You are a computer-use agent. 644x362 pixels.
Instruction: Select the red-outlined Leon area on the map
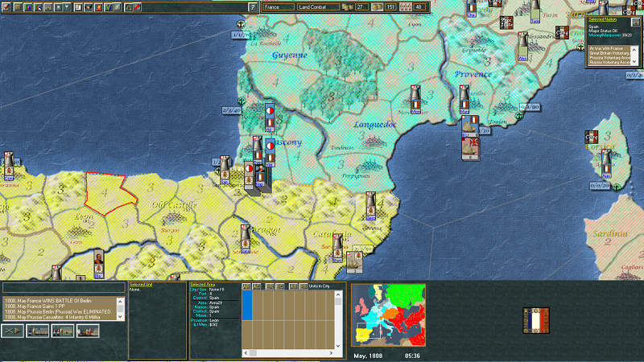click(110, 194)
